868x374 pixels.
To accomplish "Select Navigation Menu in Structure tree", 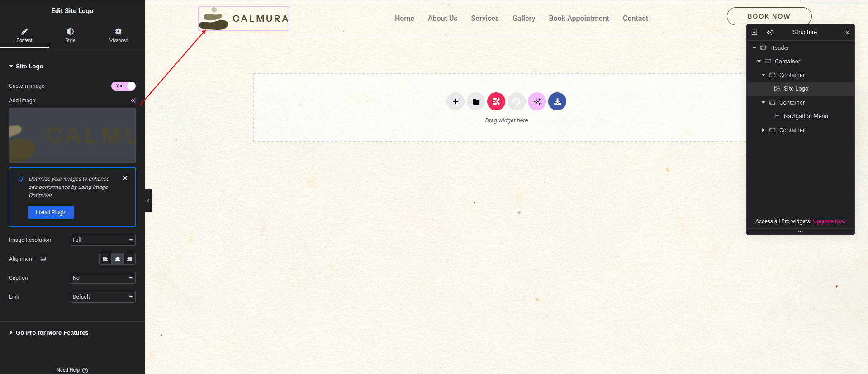I will click(806, 116).
